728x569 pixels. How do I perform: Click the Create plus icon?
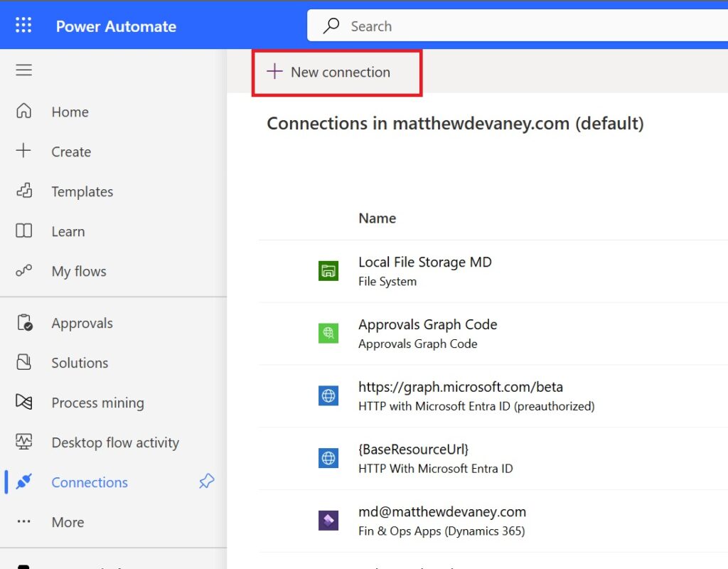pyautogui.click(x=23, y=151)
